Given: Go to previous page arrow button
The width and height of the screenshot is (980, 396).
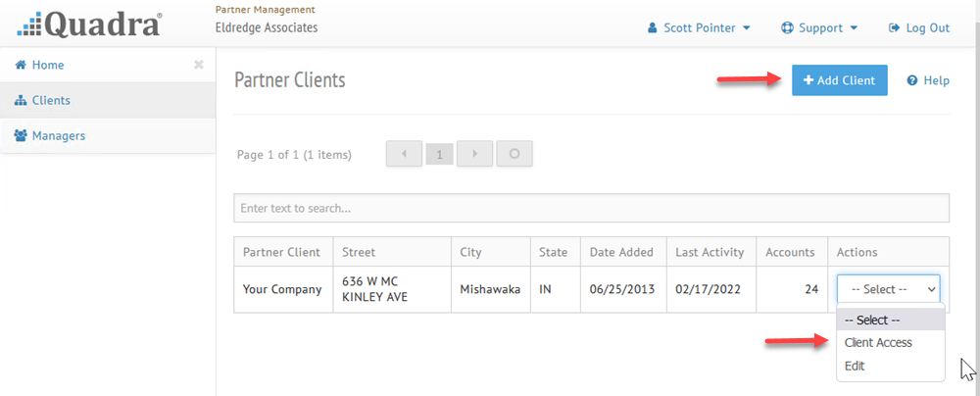Looking at the screenshot, I should (405, 154).
